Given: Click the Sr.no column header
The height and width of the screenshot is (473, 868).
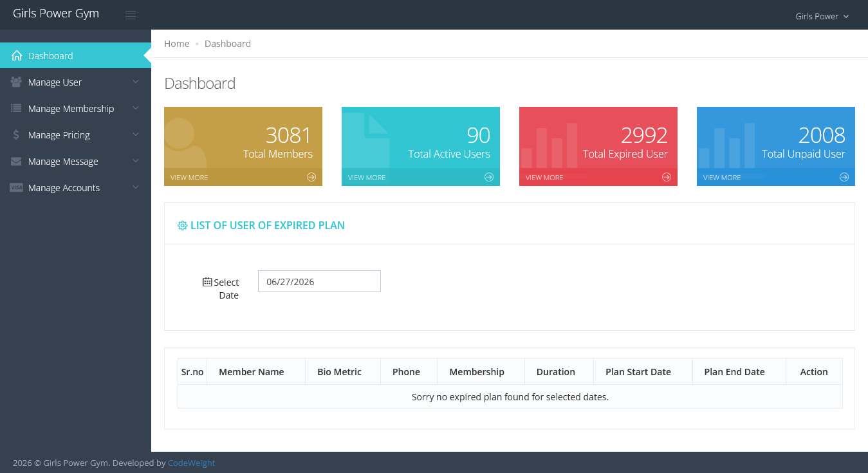Looking at the screenshot, I should click(192, 371).
